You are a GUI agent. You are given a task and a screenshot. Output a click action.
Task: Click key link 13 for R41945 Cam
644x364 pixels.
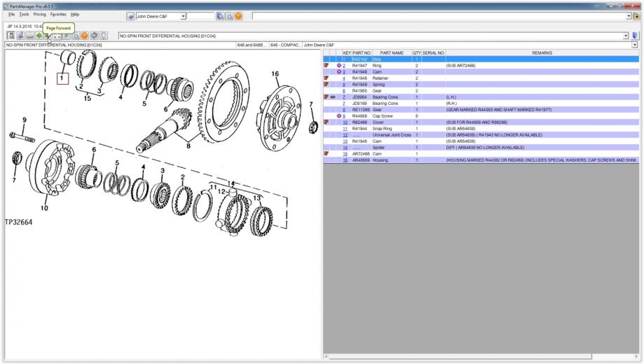[x=345, y=141]
